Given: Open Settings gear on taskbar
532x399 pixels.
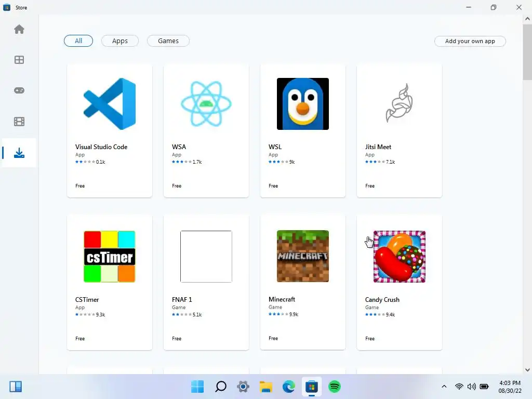Looking at the screenshot, I should (243, 387).
